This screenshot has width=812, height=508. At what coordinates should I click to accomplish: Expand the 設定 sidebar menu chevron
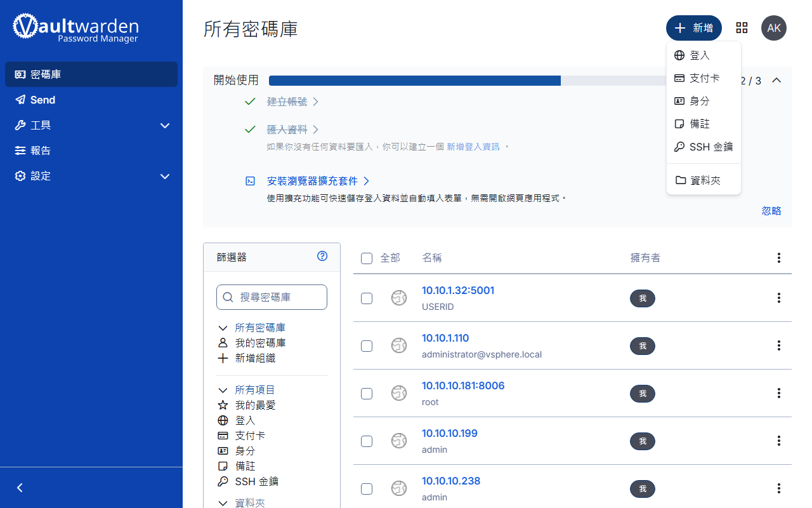[165, 177]
